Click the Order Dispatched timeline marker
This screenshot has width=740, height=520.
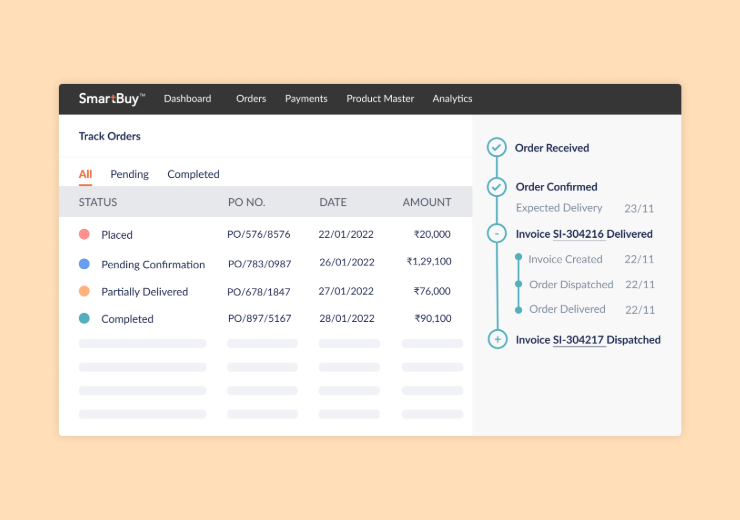[x=518, y=284]
